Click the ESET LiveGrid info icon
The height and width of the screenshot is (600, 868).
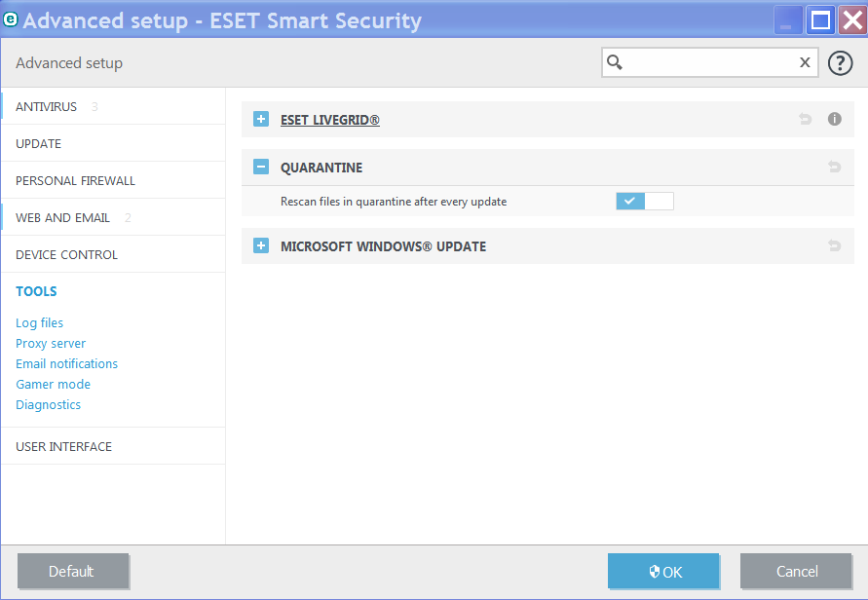(x=835, y=119)
